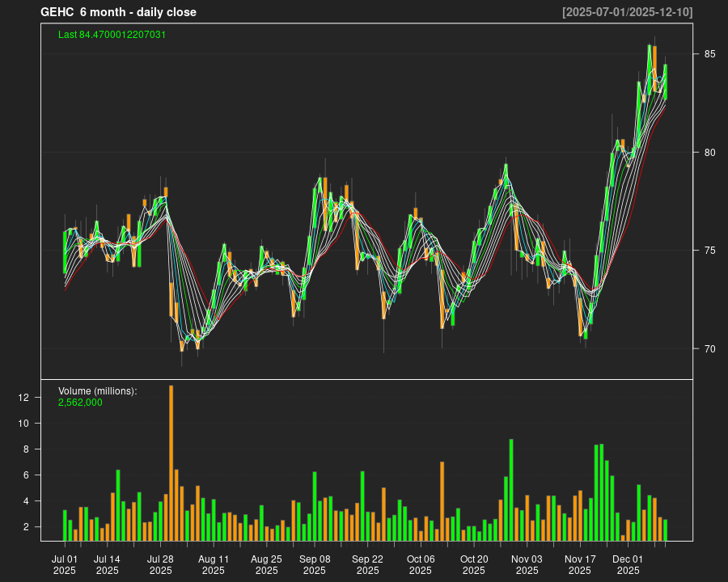
Task: Click the 2,562,000 volume value
Action: (x=80, y=402)
